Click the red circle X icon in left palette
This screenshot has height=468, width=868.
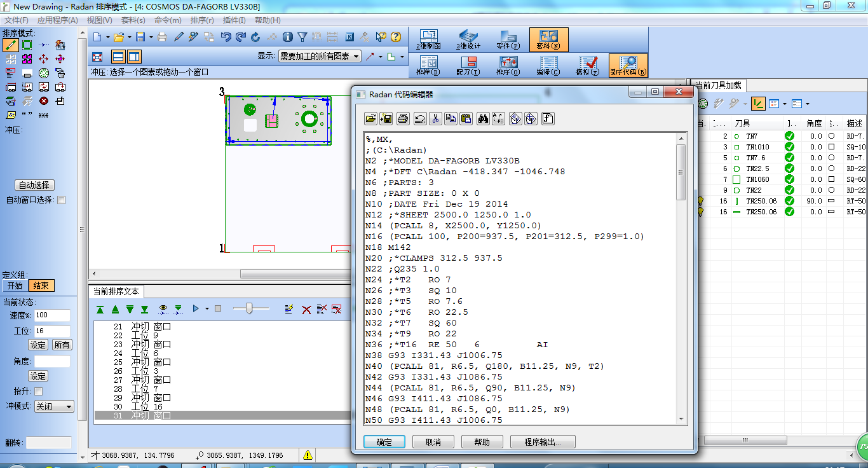coord(44,100)
